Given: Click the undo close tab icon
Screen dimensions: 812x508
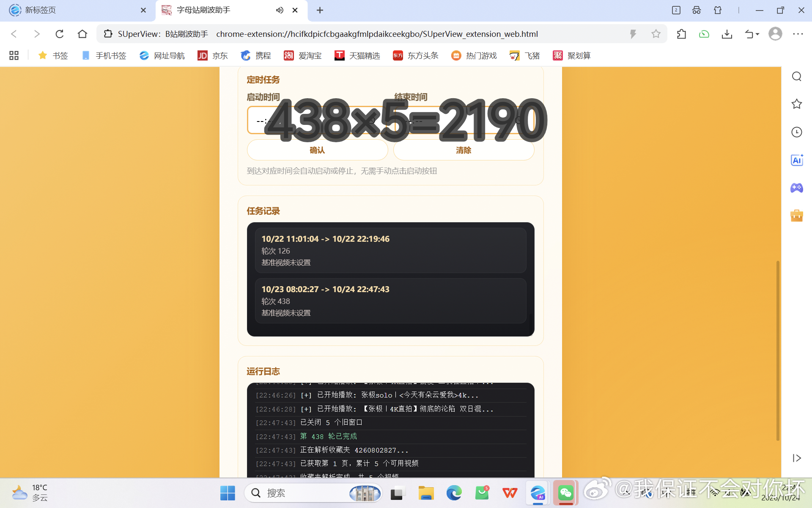Looking at the screenshot, I should [749, 34].
